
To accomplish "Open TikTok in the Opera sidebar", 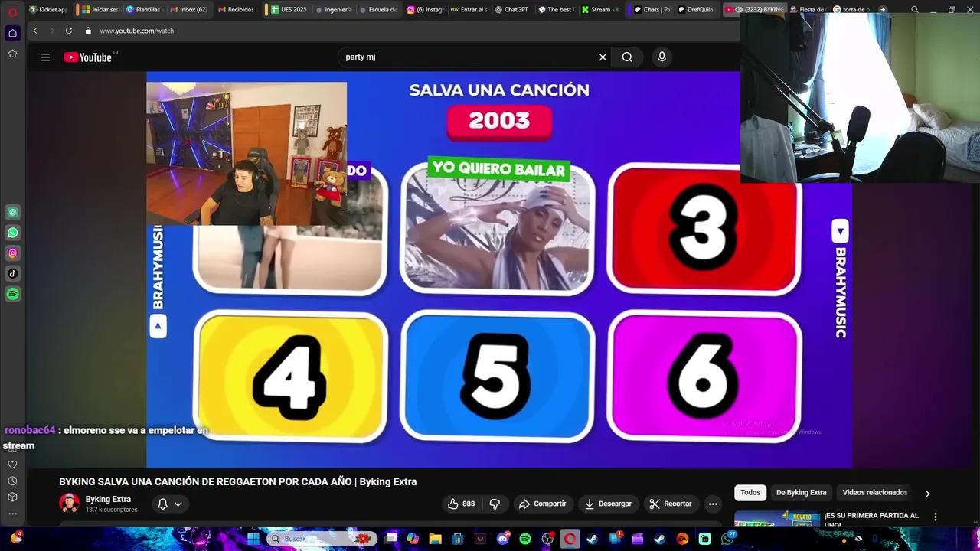I will point(12,273).
